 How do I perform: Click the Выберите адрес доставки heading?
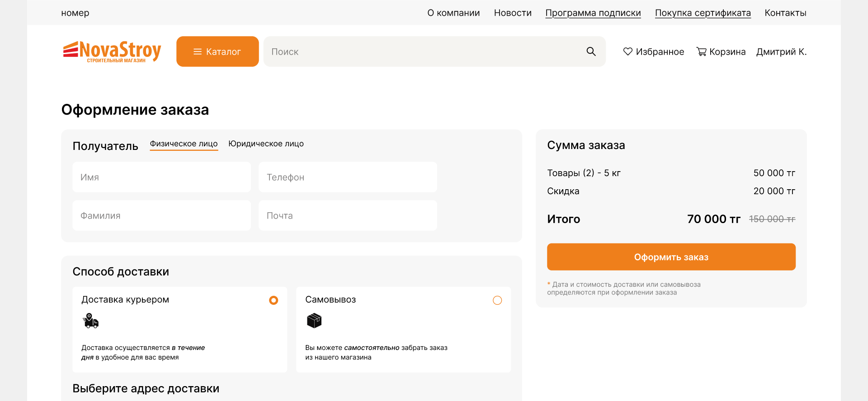tap(146, 388)
